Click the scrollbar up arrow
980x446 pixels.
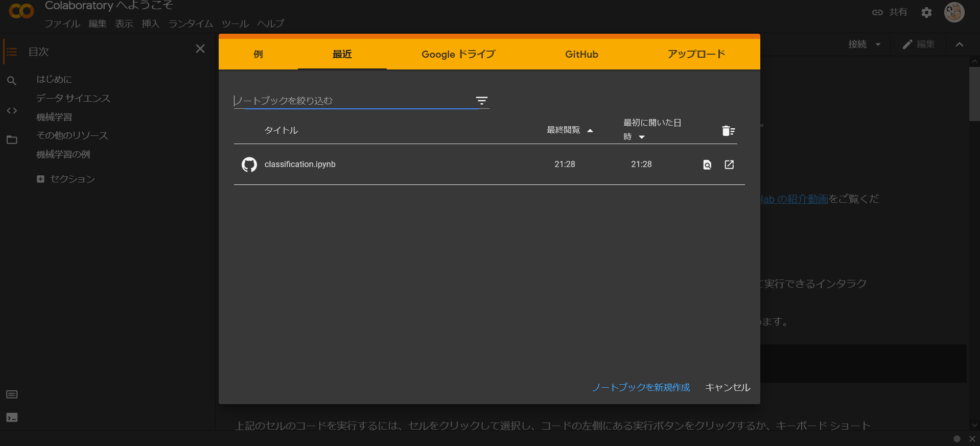(x=974, y=62)
